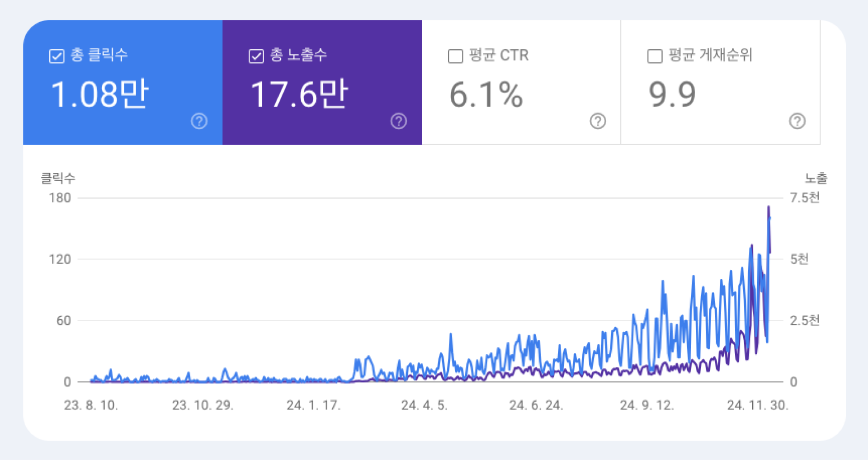Open help icon on 총 노출수 card
This screenshot has width=868, height=460.
point(398,121)
